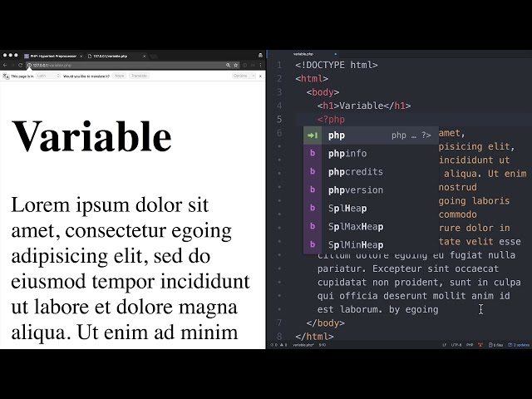Image resolution: width=532 pixels, height=399 pixels.
Task: Click the b icon beside phpversion
Action: click(x=313, y=190)
